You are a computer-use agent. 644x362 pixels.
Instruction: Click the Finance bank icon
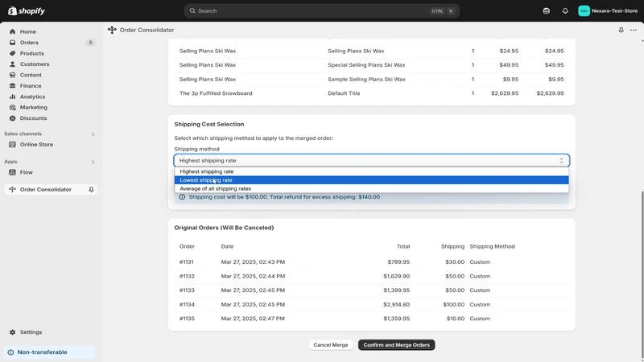12,86
